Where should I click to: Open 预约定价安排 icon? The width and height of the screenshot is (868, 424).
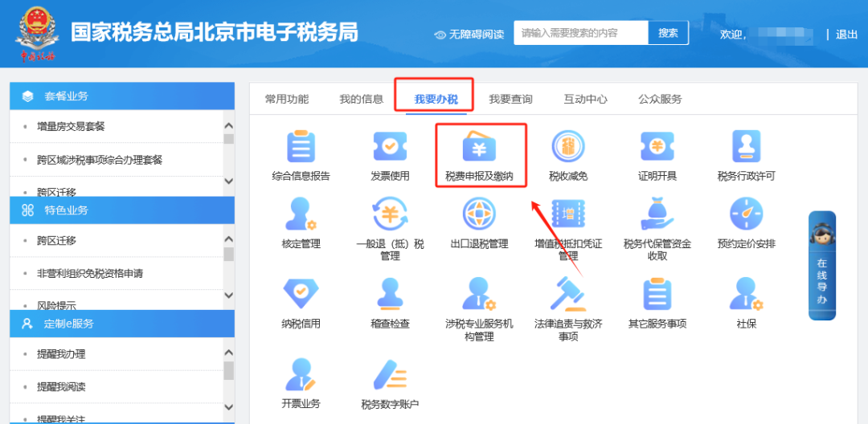[x=746, y=214]
